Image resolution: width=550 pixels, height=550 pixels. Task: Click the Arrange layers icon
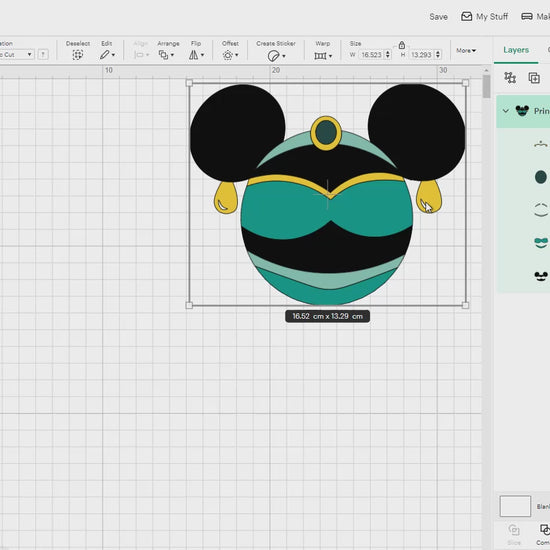[x=163, y=55]
